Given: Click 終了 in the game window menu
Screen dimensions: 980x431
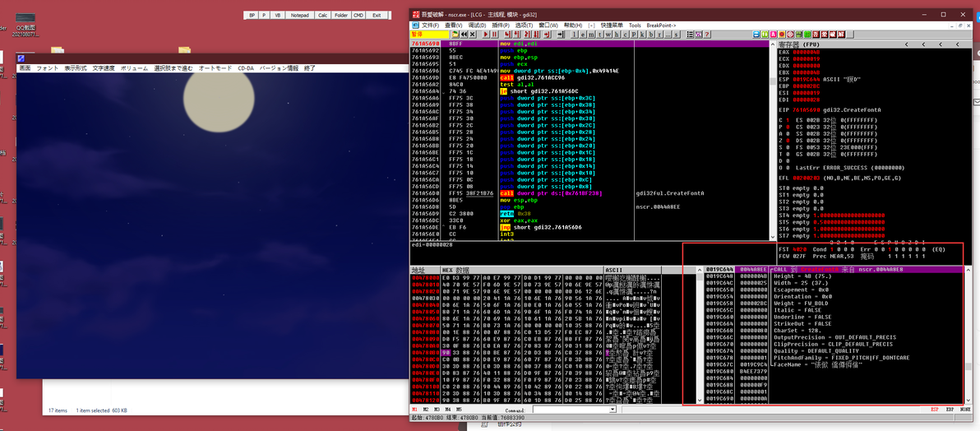Looking at the screenshot, I should pos(310,67).
